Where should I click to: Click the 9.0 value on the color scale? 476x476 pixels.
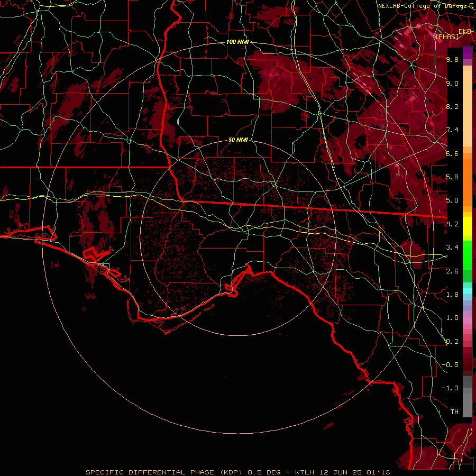coord(452,83)
